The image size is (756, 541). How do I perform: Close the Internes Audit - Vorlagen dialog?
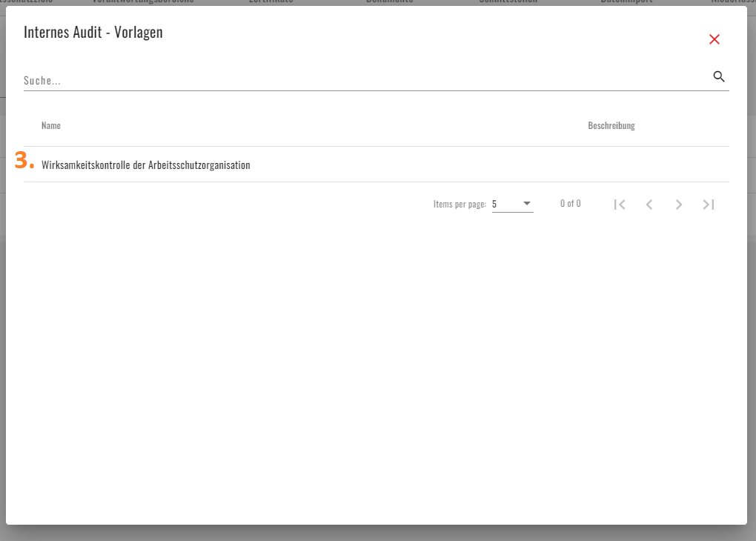714,39
